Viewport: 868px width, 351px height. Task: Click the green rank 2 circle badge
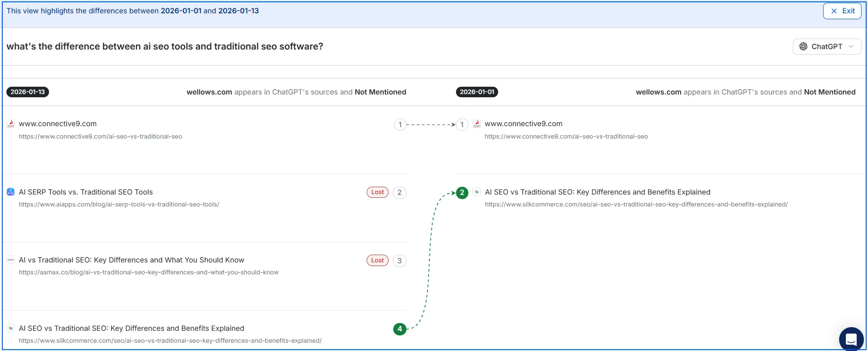[462, 193]
